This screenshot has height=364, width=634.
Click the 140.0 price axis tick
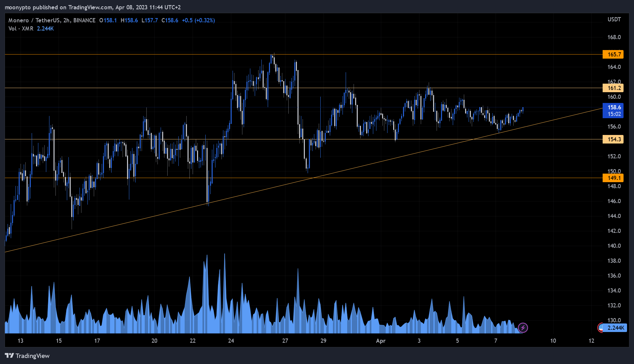coord(614,246)
